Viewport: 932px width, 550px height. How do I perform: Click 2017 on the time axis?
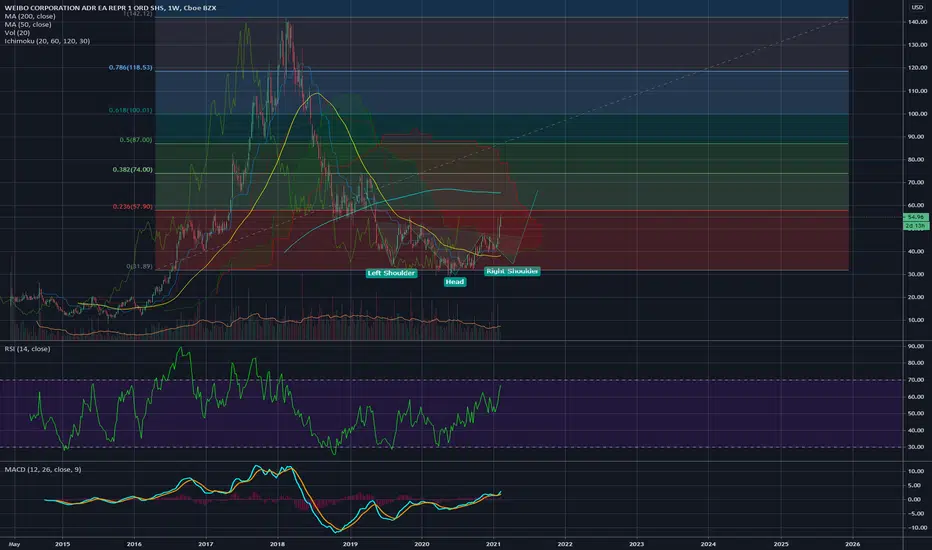point(206,543)
